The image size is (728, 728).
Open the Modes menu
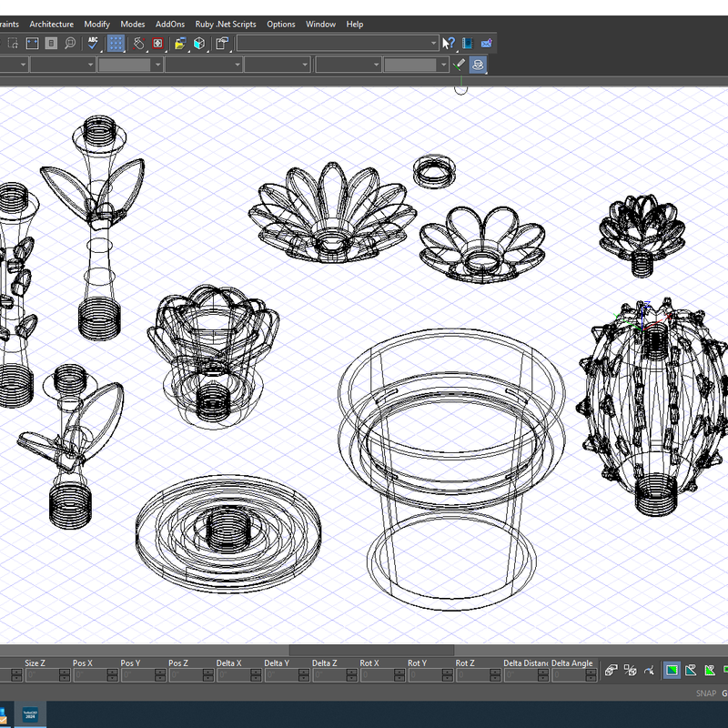coord(132,25)
